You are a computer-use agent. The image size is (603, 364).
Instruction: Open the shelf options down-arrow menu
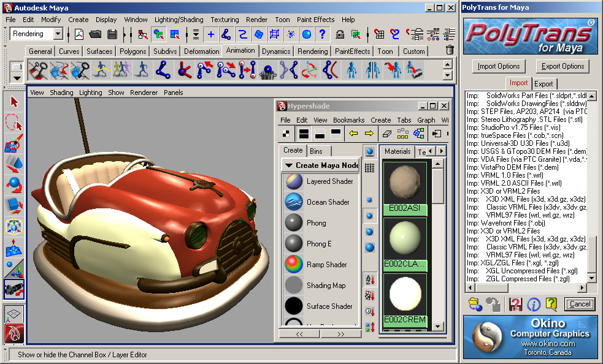(x=17, y=78)
